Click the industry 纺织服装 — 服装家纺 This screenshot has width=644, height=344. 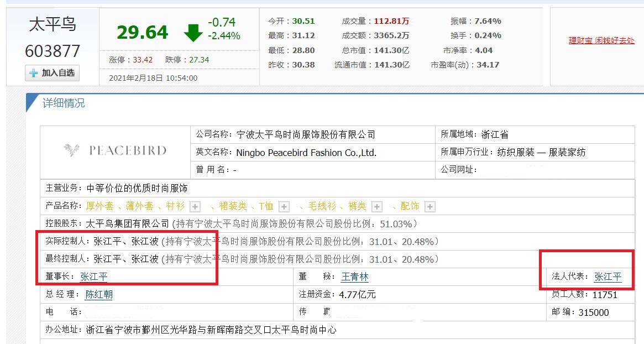[541, 152]
